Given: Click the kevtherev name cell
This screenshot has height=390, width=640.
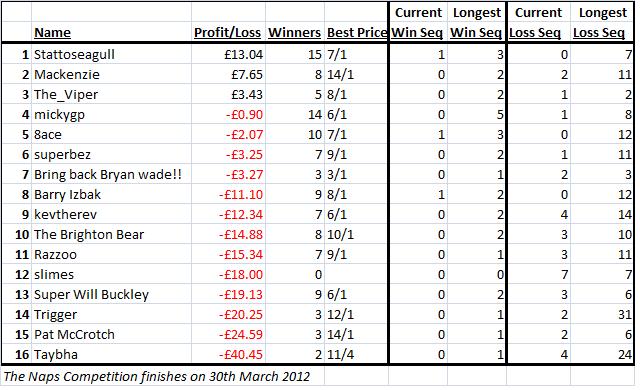Looking at the screenshot, I should pos(111,214).
